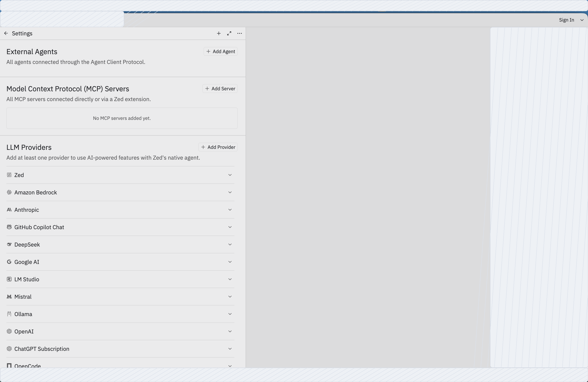The image size is (588, 382).
Task: Click the Zed provider icon
Action: 9,175
